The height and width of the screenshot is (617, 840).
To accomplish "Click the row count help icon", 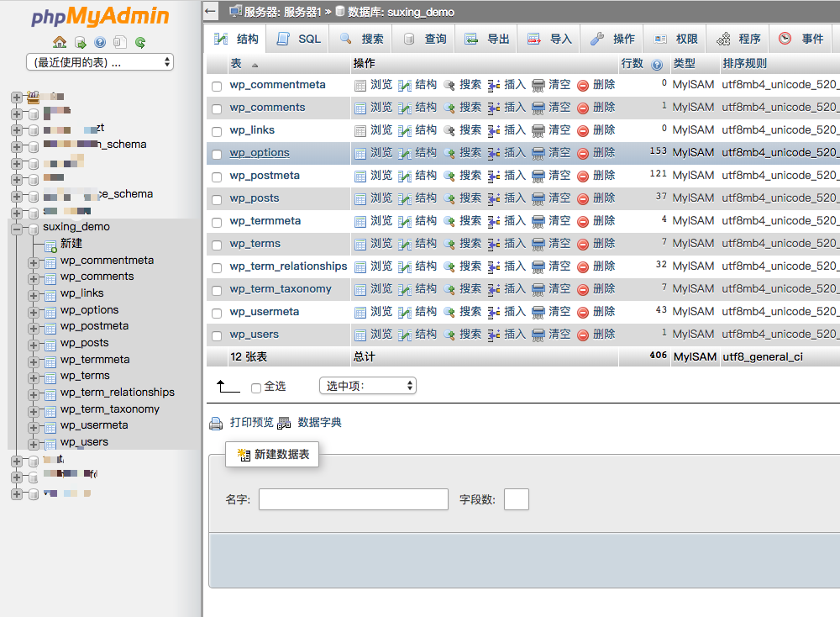I will [x=657, y=65].
